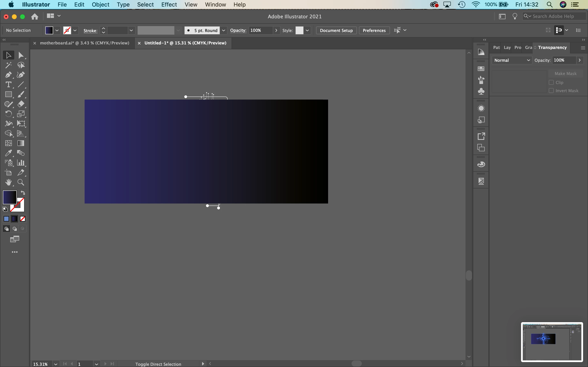Open the Preferences button

click(374, 30)
